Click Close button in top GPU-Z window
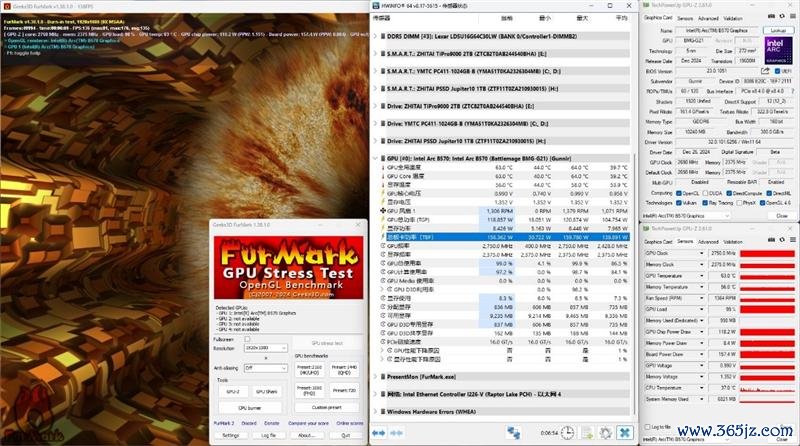The width and height of the screenshot is (800, 446). (782, 216)
